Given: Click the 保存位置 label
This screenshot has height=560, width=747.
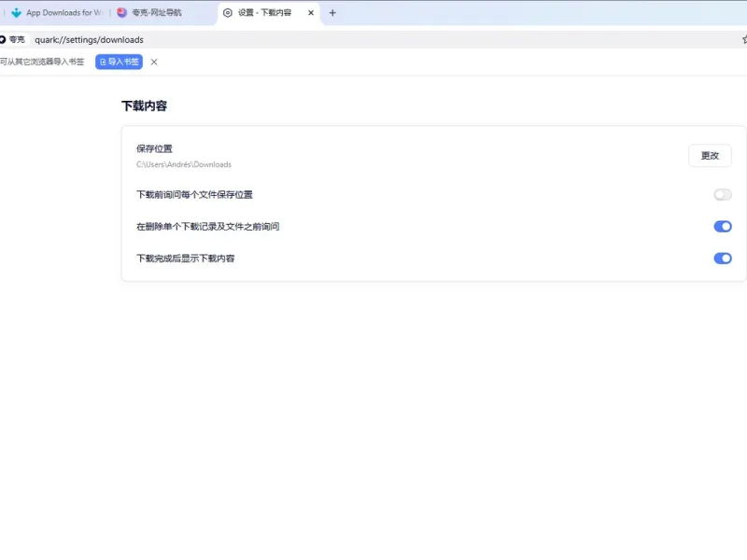Looking at the screenshot, I should 154,148.
